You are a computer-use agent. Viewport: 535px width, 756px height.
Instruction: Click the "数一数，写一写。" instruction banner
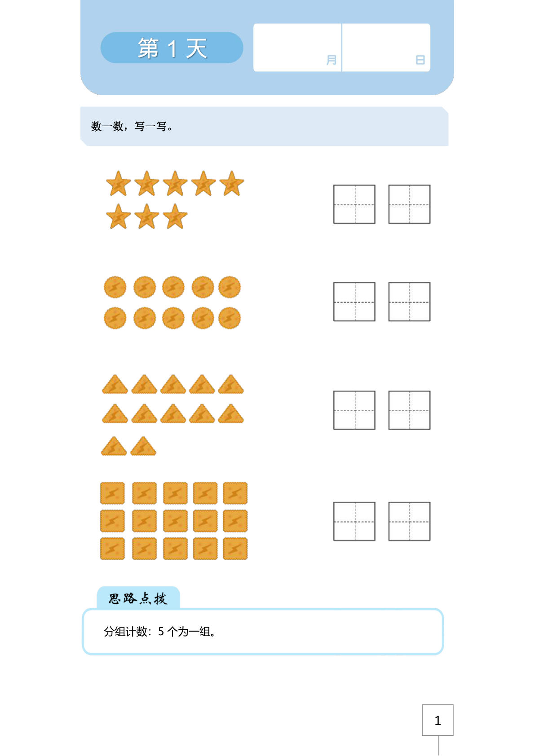(x=133, y=127)
